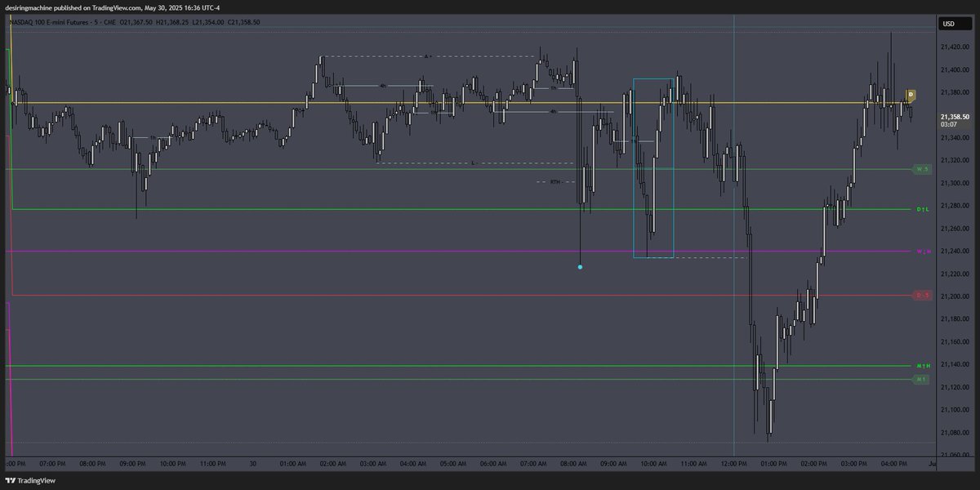
Task: Click the 08:00 AM time axis label
Action: click(x=573, y=464)
